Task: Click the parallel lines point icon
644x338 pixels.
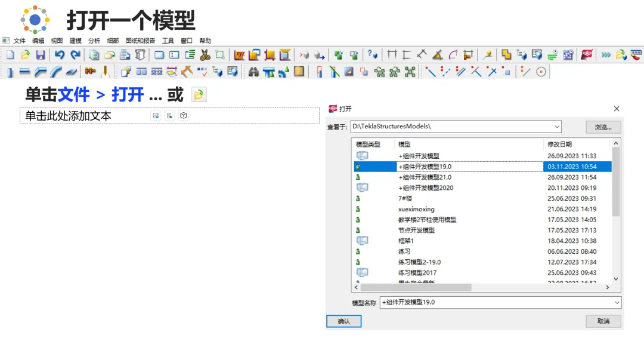Action: pyautogui.click(x=460, y=72)
